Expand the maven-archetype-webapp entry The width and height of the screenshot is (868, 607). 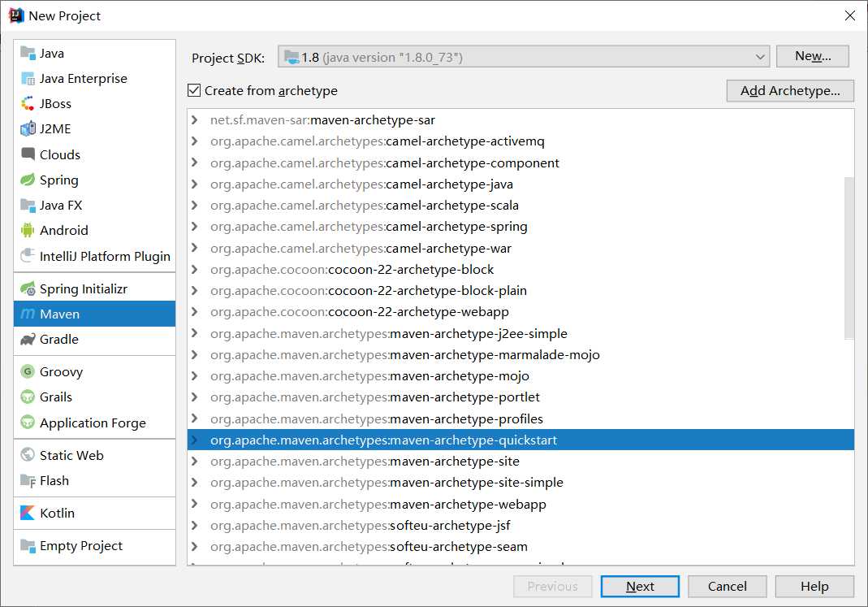click(195, 505)
